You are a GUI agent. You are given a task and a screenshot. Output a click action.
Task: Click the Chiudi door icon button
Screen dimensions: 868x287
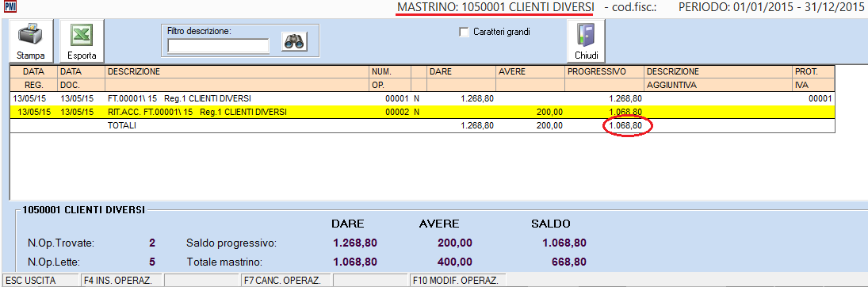[x=587, y=40]
